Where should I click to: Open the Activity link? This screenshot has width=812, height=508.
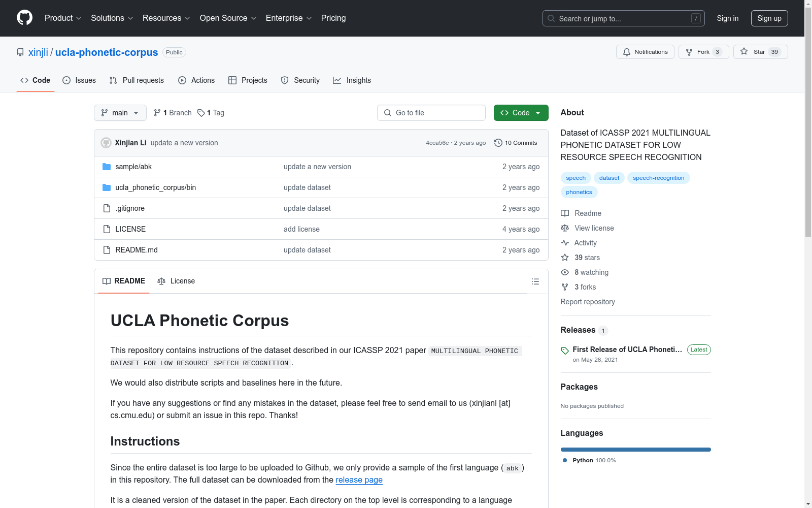point(579,243)
